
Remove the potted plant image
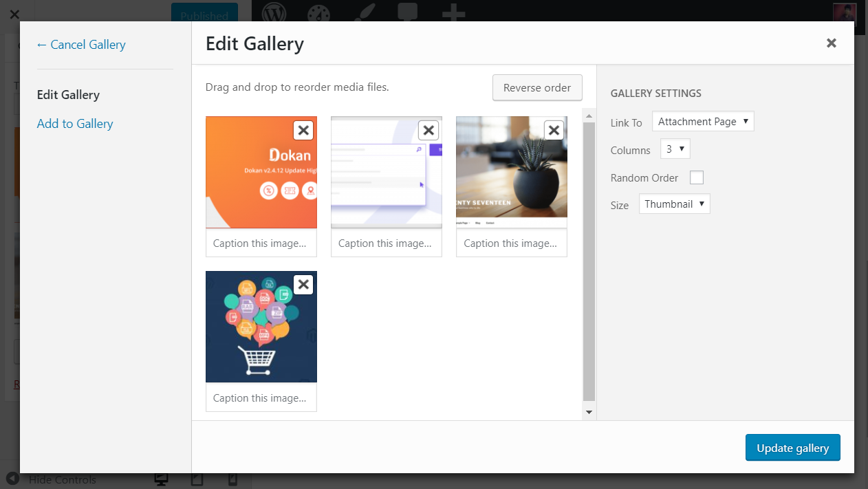click(554, 130)
